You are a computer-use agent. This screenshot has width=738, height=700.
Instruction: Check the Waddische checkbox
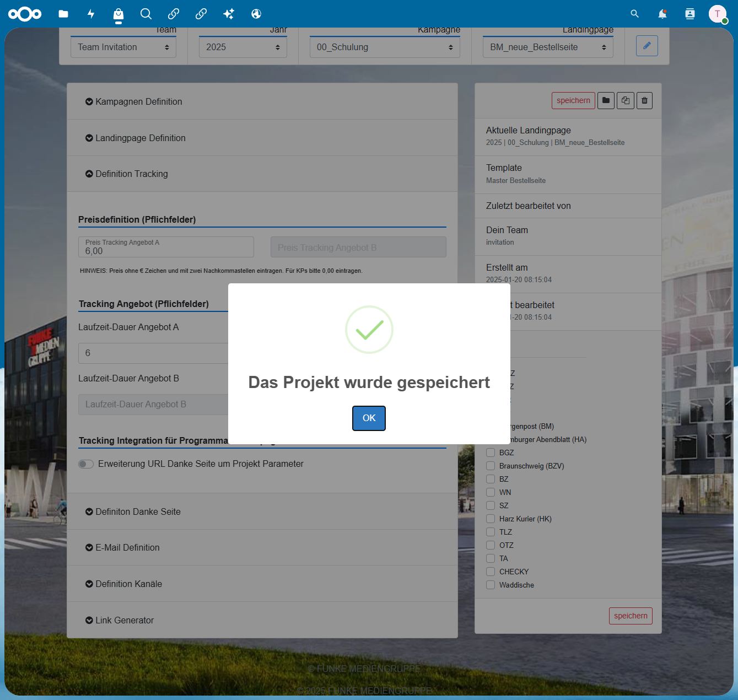pos(491,585)
